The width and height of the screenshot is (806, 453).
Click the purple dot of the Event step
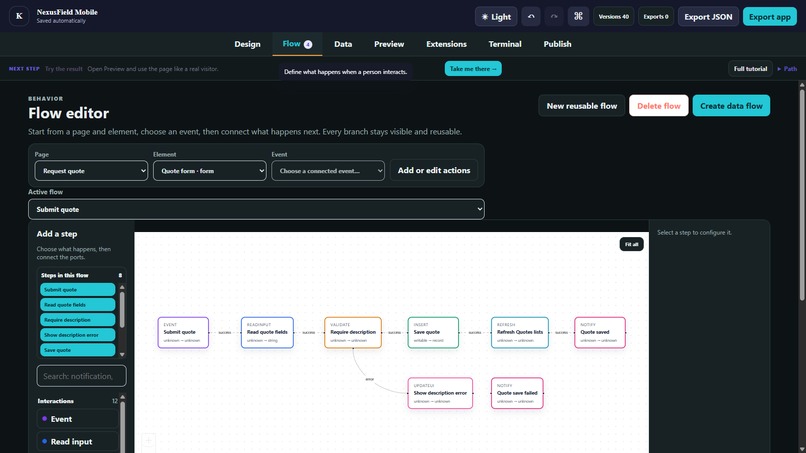[45, 419]
